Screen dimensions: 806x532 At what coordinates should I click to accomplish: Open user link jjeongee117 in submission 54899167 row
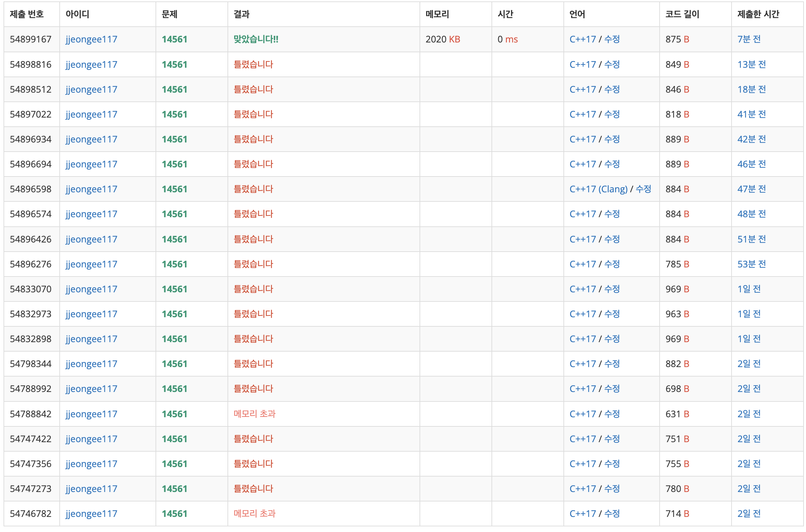91,39
